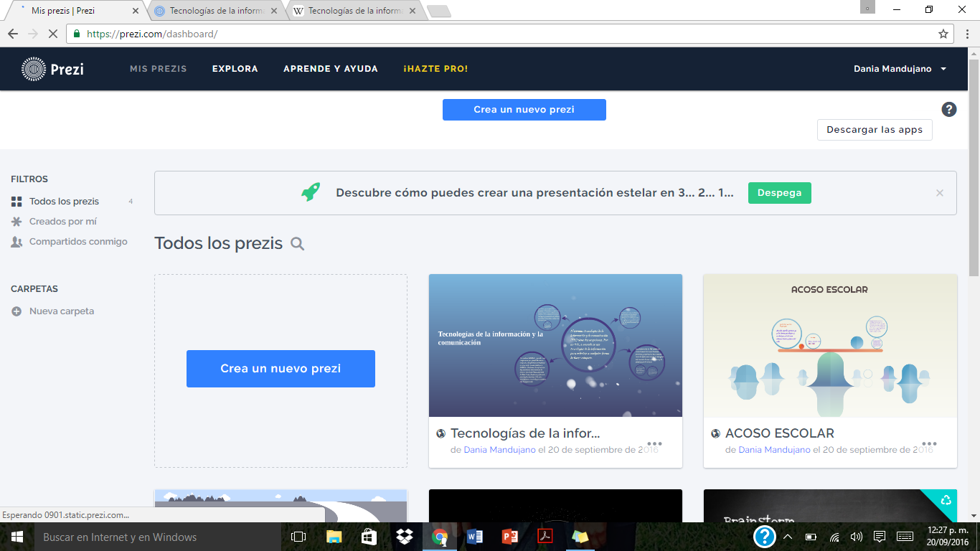This screenshot has width=980, height=551.
Task: Dismiss the Descubre banner with the X
Action: coord(940,193)
